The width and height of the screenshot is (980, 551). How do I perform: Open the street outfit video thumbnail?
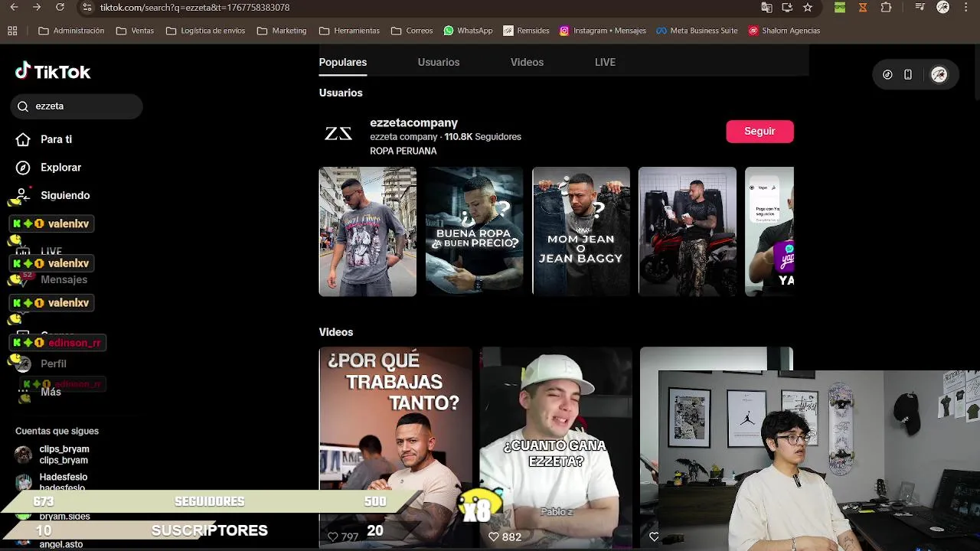pyautogui.click(x=367, y=231)
